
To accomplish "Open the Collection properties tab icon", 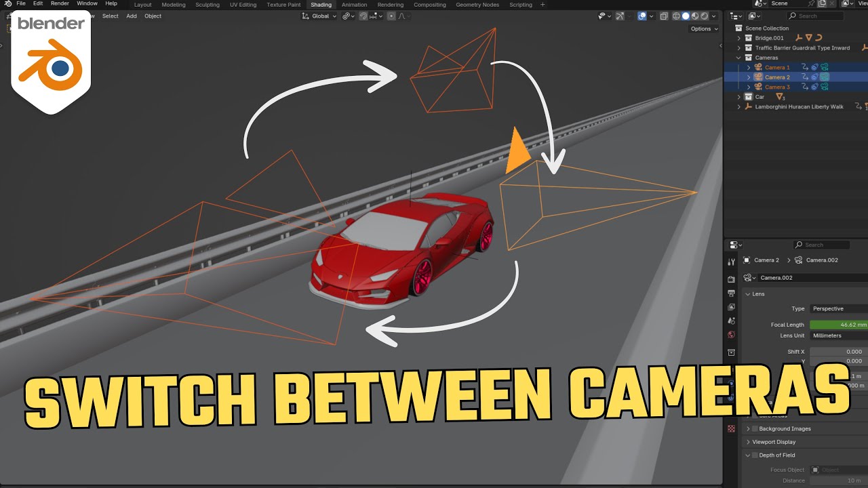I will tap(731, 352).
